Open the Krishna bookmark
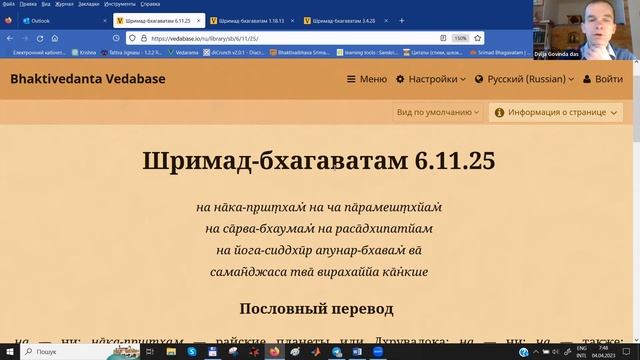 (x=84, y=52)
